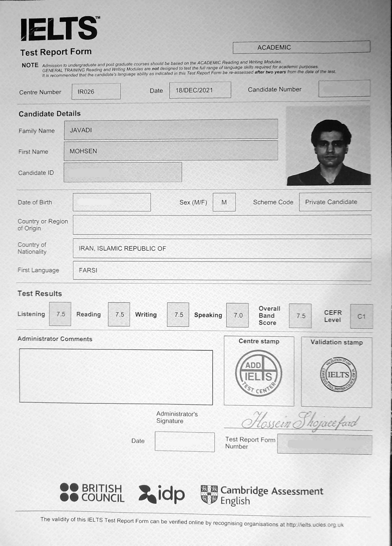Click the empty Date box near signature
The width and height of the screenshot is (392, 546).
click(x=184, y=441)
